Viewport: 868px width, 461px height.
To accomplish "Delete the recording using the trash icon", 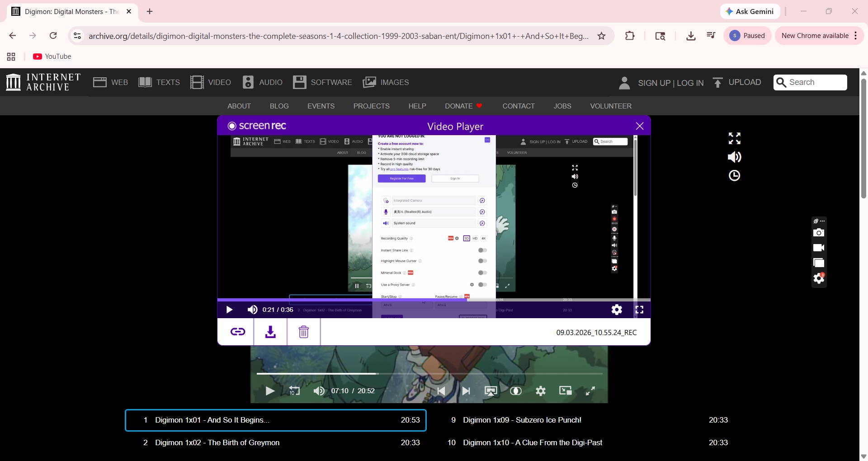I will click(303, 332).
